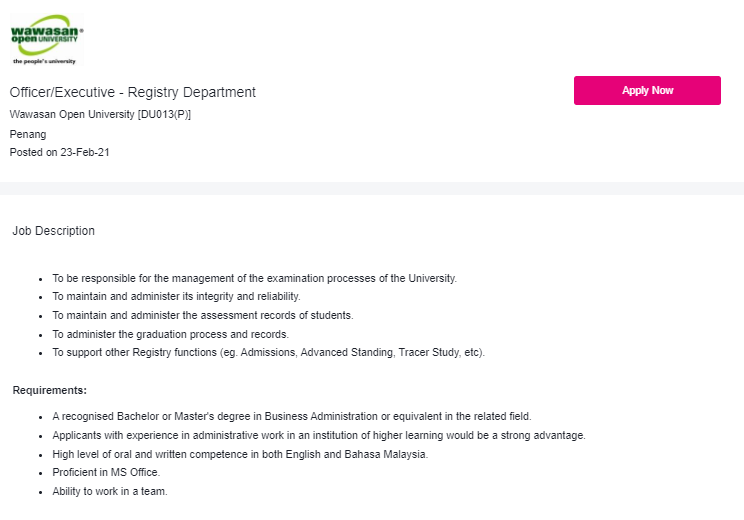Click the assessment records of students bullet
This screenshot has height=520, width=744.
pos(203,316)
